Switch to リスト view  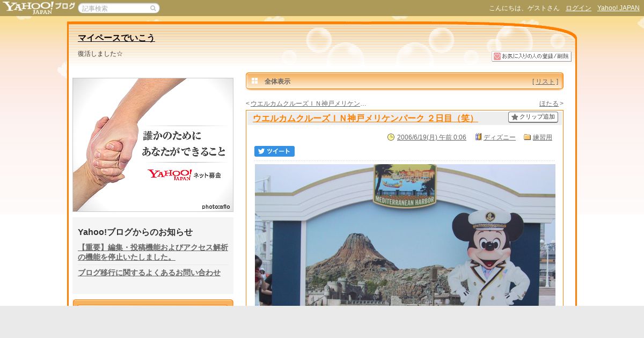click(x=545, y=82)
